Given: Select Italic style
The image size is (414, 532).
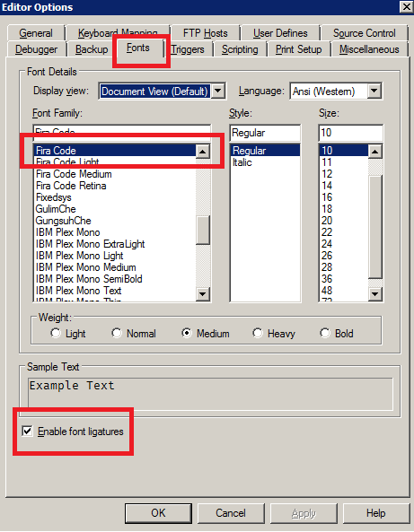Looking at the screenshot, I should 265,162.
